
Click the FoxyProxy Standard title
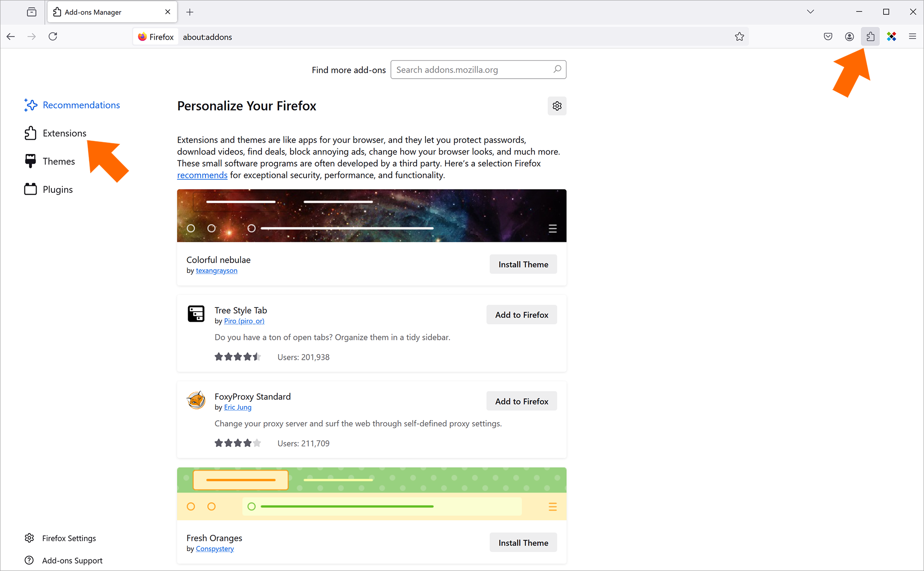click(x=253, y=397)
